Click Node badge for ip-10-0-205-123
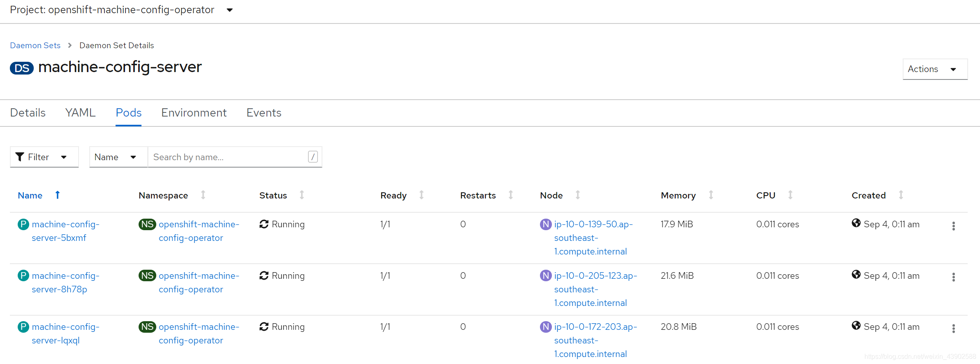The height and width of the screenshot is (364, 980). pos(546,275)
